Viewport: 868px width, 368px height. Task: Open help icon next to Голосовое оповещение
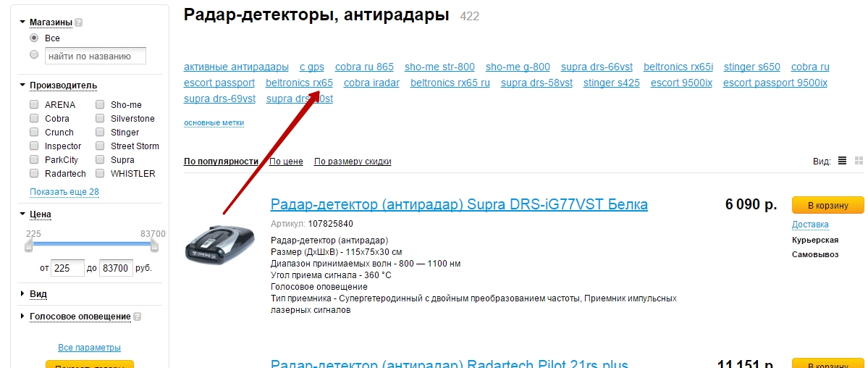pos(137,317)
